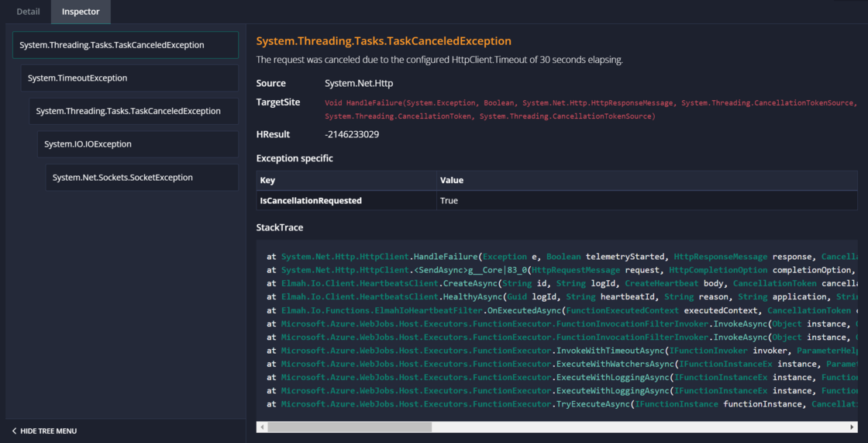Select nested TaskCanceledException under System.TimeoutException
Viewport: 868px width, 443px height.
pyautogui.click(x=134, y=111)
